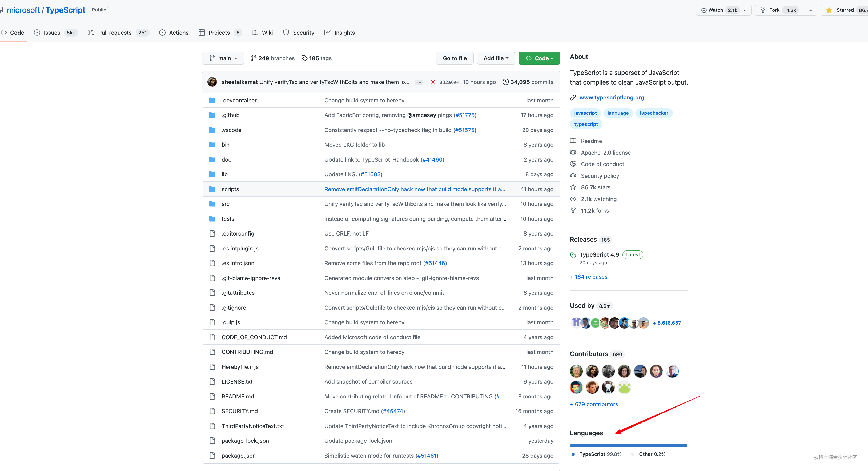Viewport: 868px width, 471px height.
Task: Click the tags label icon
Action: (x=304, y=58)
